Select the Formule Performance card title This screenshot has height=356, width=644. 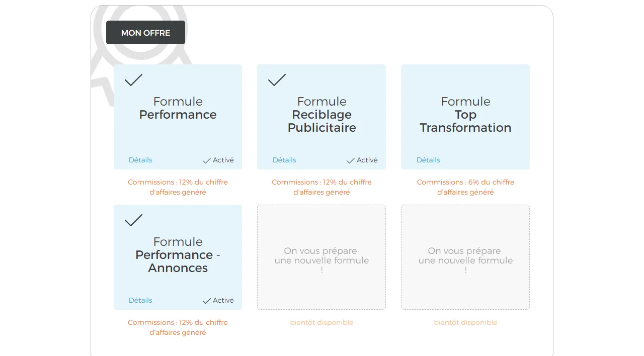[x=178, y=108]
